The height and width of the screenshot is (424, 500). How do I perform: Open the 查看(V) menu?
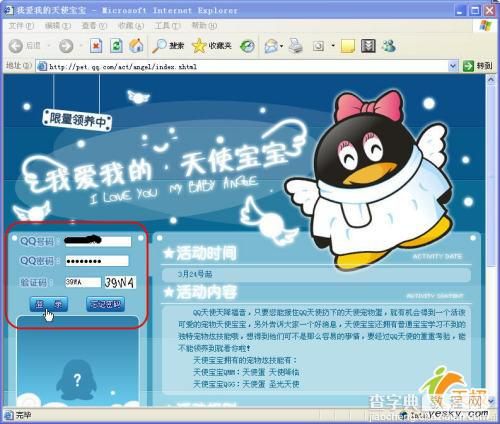(94, 26)
